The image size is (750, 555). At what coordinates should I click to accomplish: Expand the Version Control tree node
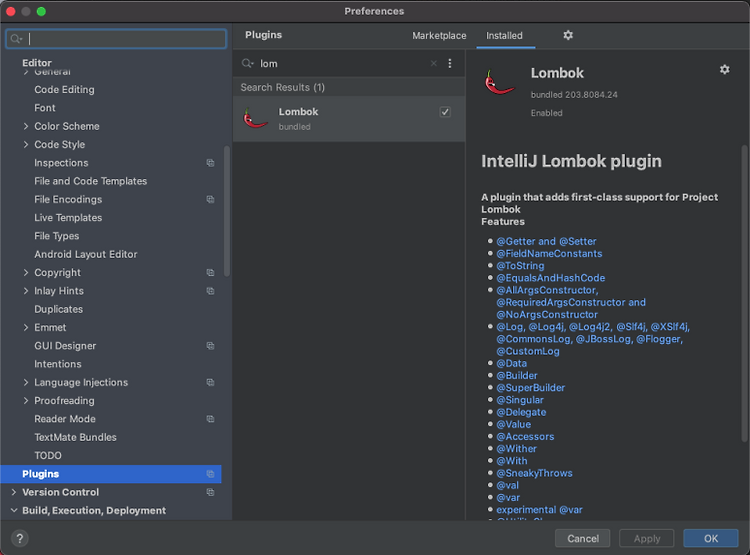[13, 492]
